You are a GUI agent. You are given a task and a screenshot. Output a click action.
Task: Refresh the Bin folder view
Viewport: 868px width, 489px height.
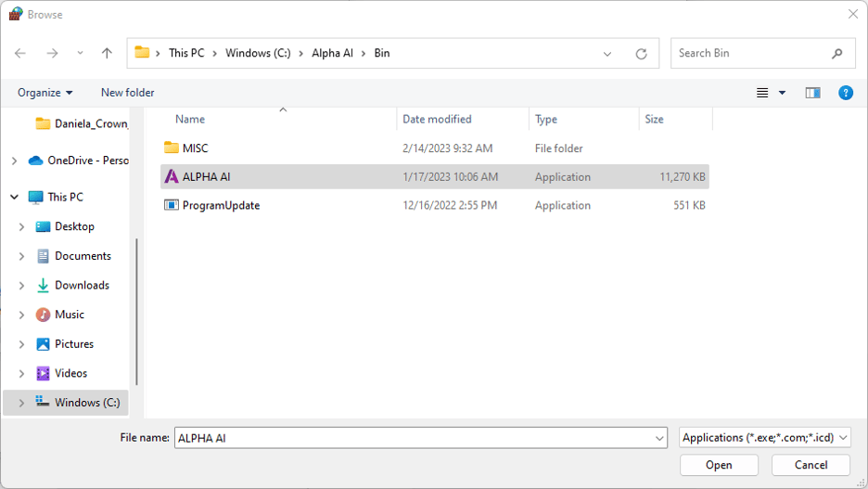point(641,54)
